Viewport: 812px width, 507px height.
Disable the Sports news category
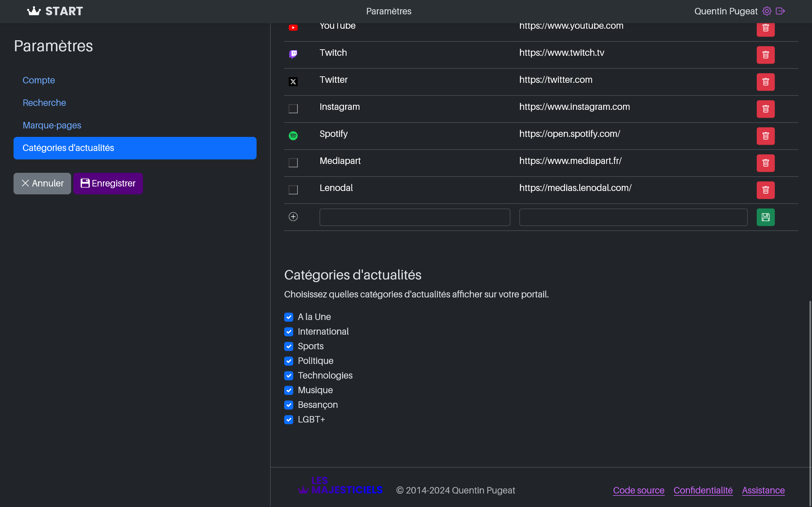pos(289,346)
